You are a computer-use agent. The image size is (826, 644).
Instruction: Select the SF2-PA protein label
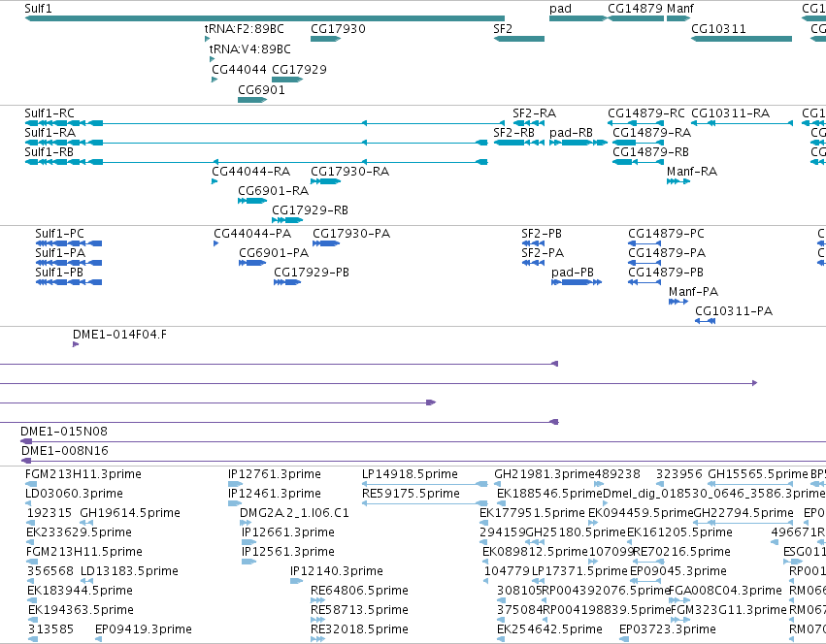(543, 253)
